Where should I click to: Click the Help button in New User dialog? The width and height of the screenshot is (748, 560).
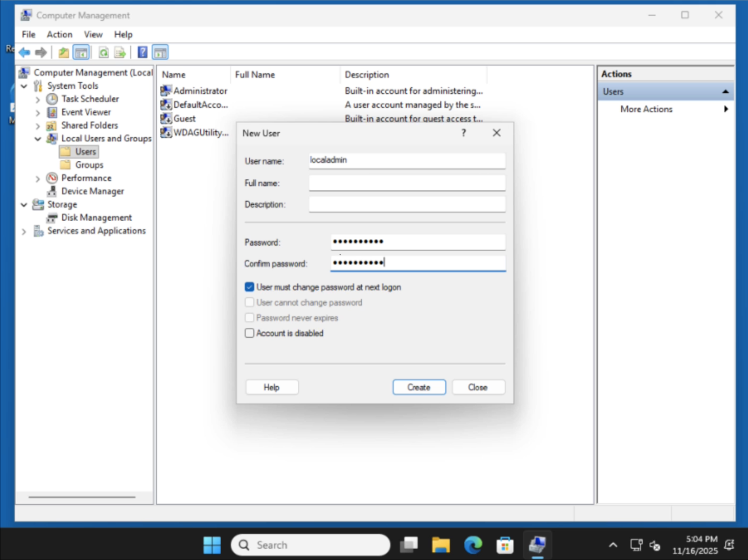[272, 387]
